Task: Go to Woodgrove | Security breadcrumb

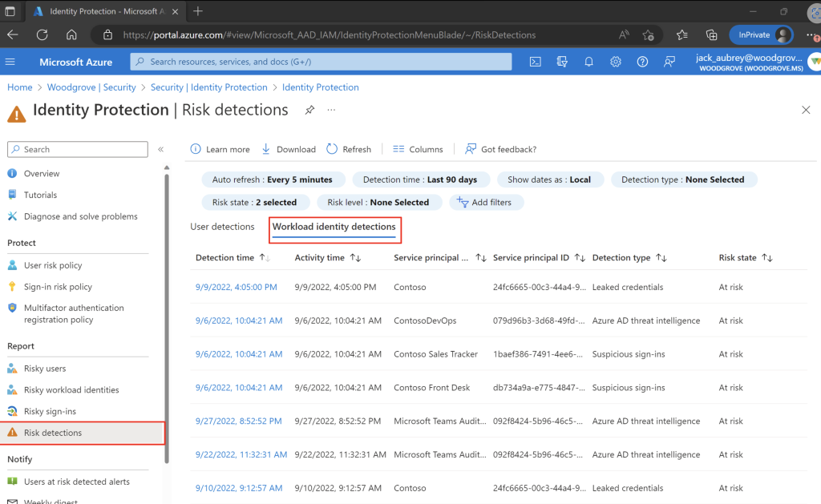Action: (x=91, y=87)
